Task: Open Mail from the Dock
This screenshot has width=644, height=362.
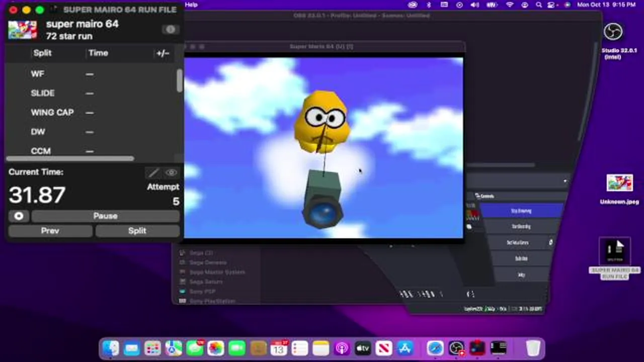Action: [x=132, y=348]
